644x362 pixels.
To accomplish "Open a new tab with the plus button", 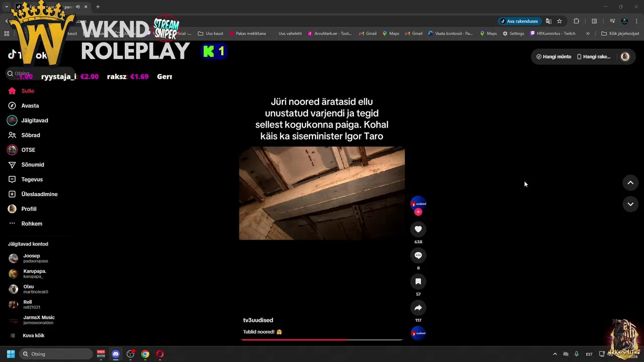I will click(x=98, y=7).
